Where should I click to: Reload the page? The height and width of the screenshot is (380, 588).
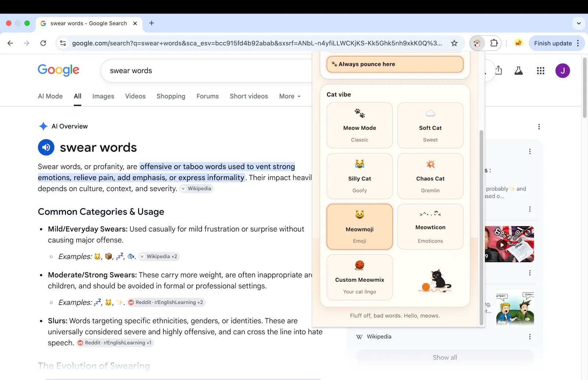pos(43,43)
